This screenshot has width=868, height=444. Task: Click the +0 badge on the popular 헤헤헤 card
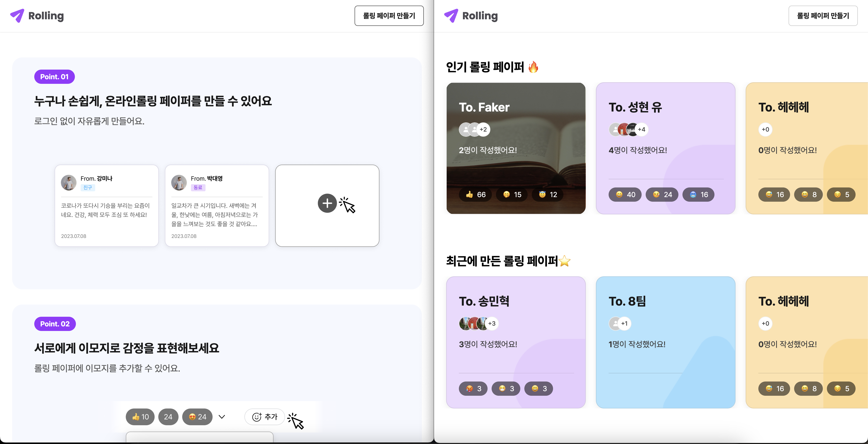765,130
